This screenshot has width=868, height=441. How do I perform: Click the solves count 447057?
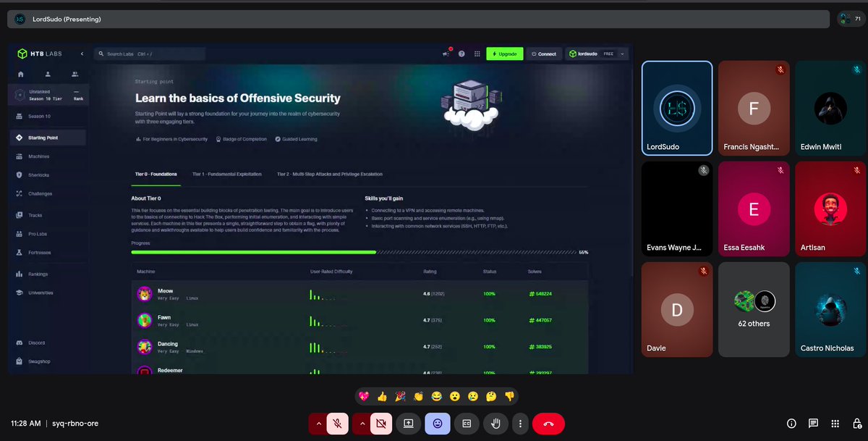(540, 320)
